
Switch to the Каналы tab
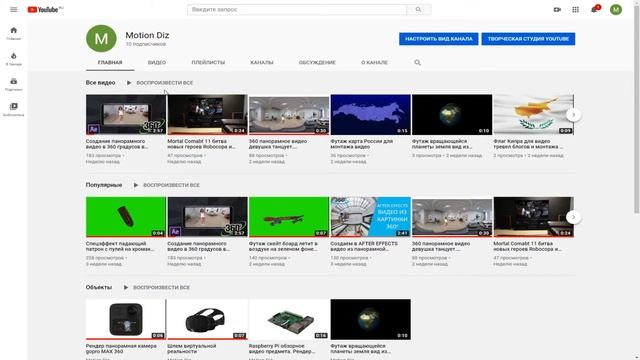click(262, 62)
